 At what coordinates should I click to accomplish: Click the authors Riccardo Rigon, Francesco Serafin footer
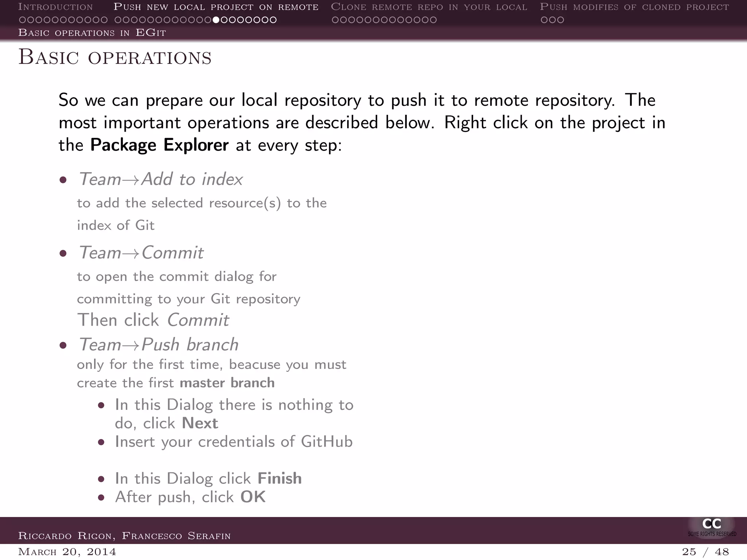tap(124, 536)
